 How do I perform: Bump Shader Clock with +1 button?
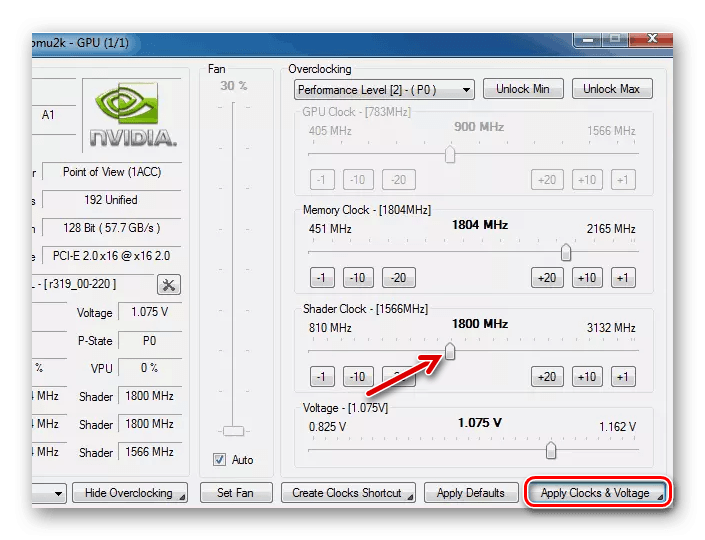pyautogui.click(x=623, y=377)
